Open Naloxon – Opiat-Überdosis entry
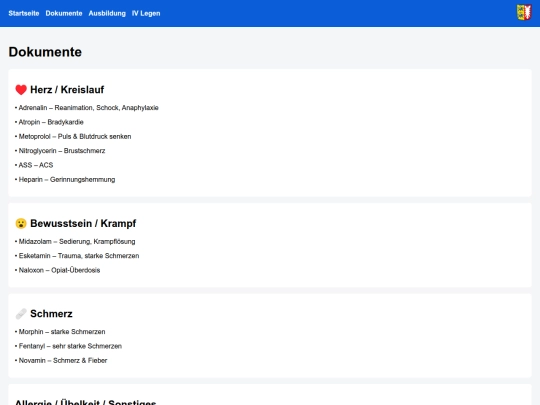This screenshot has height=405, width=540. (x=58, y=270)
